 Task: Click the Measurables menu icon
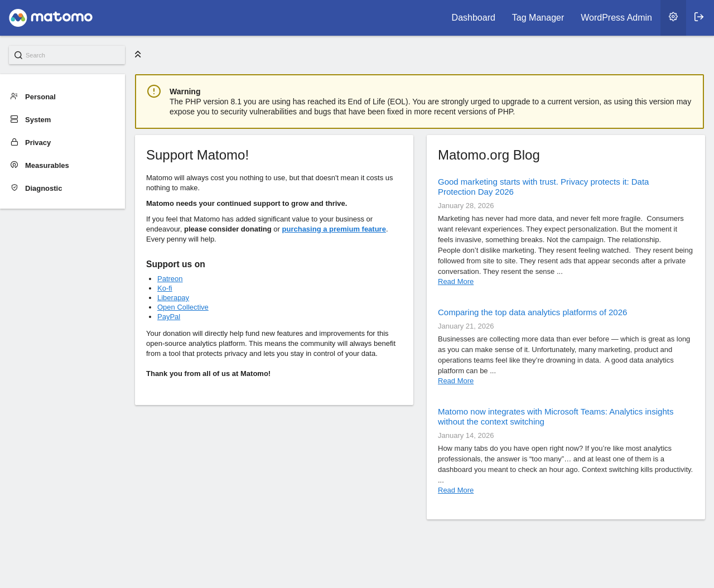[15, 165]
